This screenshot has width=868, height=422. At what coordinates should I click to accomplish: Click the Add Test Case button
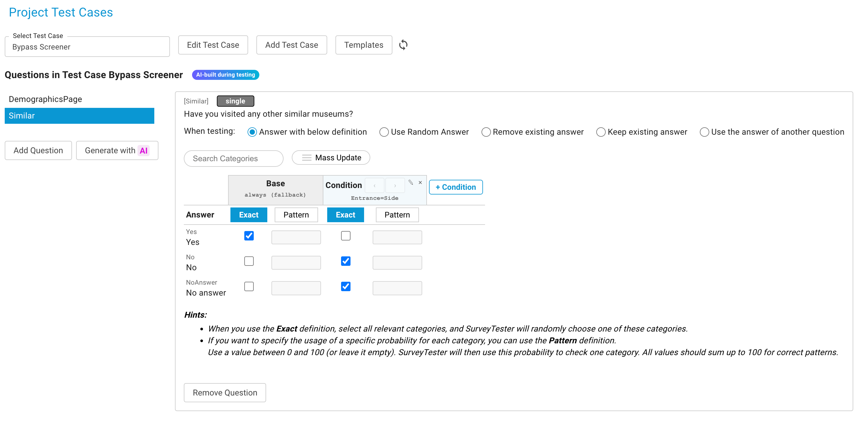tap(291, 45)
